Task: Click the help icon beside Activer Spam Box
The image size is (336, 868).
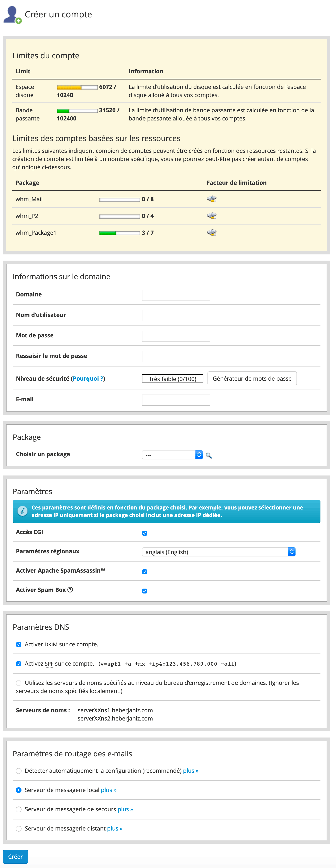Action: pyautogui.click(x=70, y=590)
